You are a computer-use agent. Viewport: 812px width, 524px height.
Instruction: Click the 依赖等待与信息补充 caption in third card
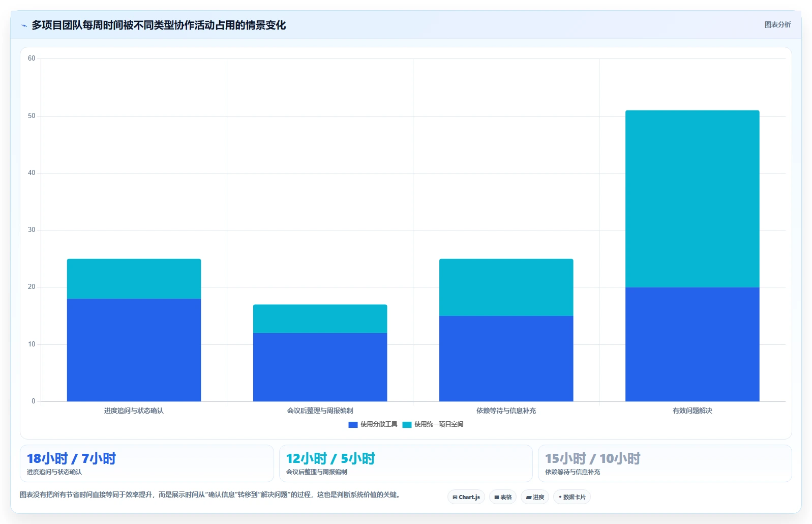click(573, 472)
